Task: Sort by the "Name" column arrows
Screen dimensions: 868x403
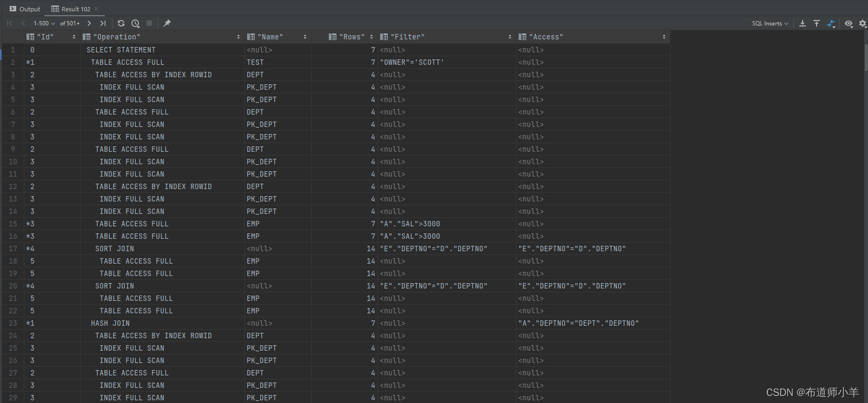Action: coord(305,37)
